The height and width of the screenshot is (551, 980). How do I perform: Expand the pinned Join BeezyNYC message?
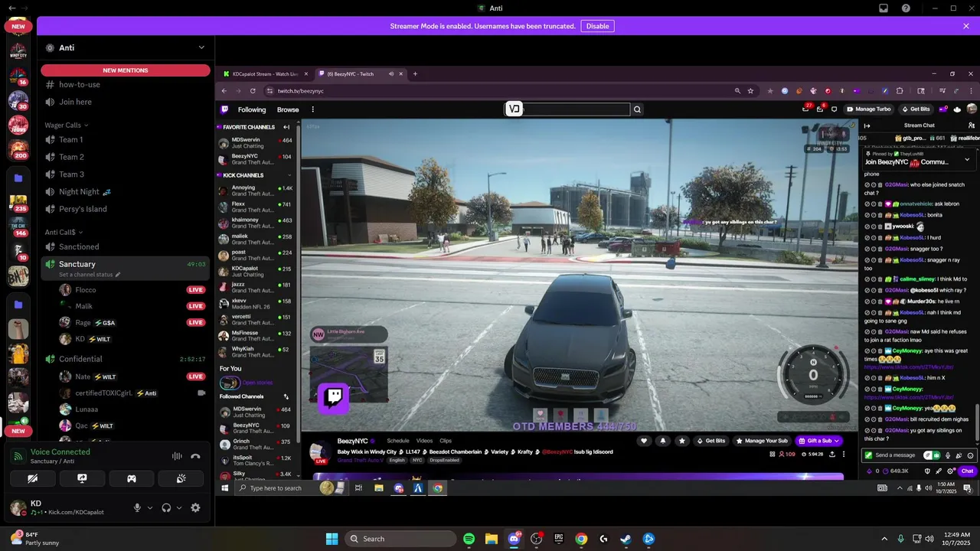coord(967,159)
